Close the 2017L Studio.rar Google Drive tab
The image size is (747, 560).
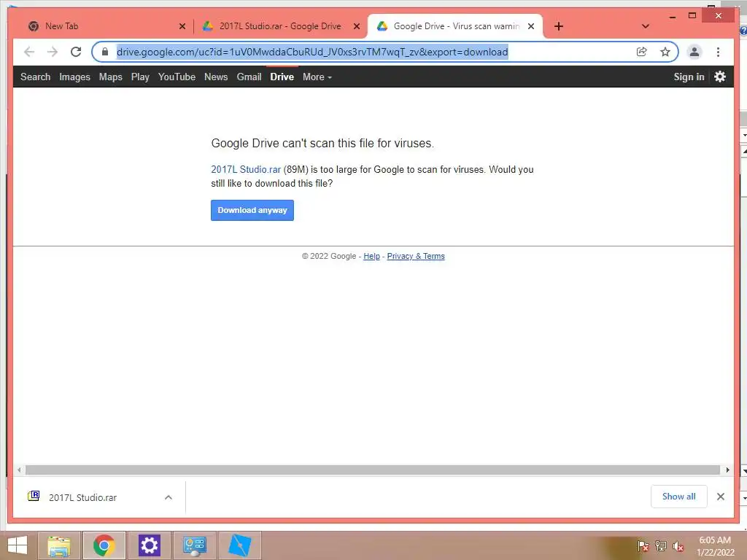click(356, 26)
